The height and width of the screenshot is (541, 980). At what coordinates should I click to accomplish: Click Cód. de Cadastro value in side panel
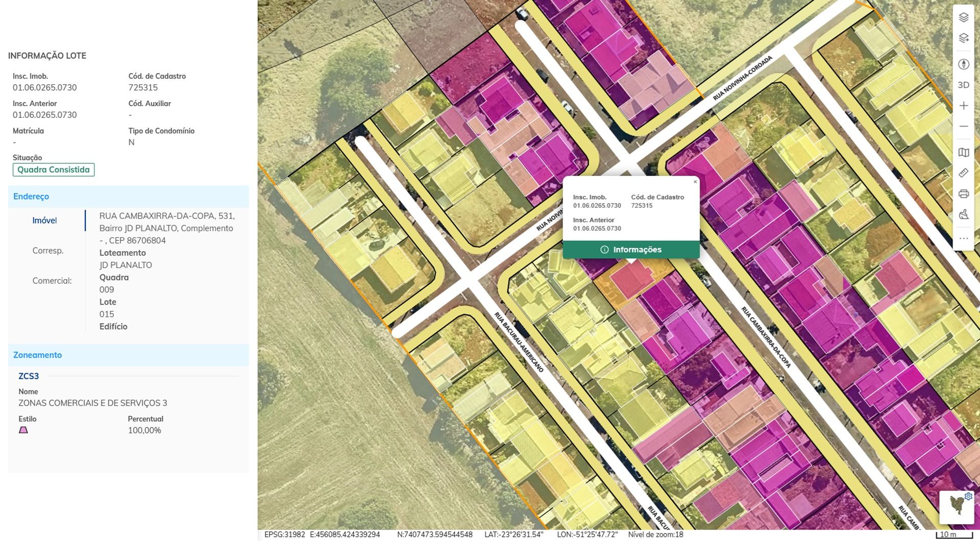pos(143,88)
